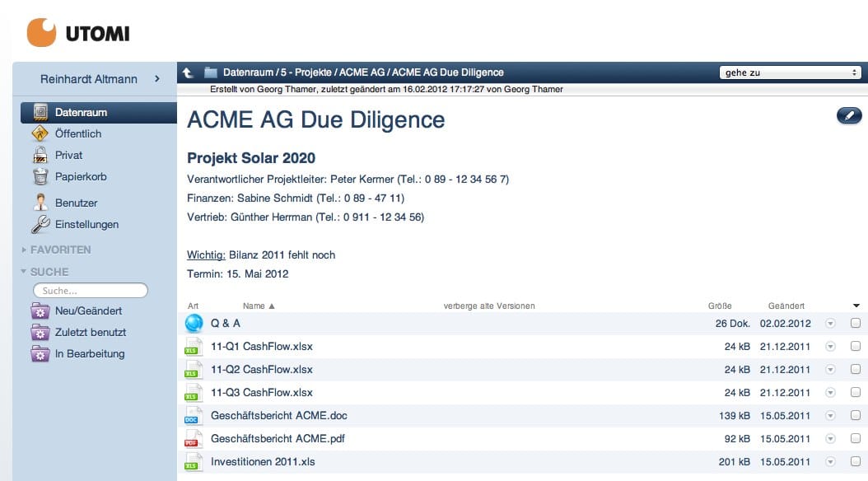Click 'verberge alte Versionen' link
The width and height of the screenshot is (868, 481).
489,306
